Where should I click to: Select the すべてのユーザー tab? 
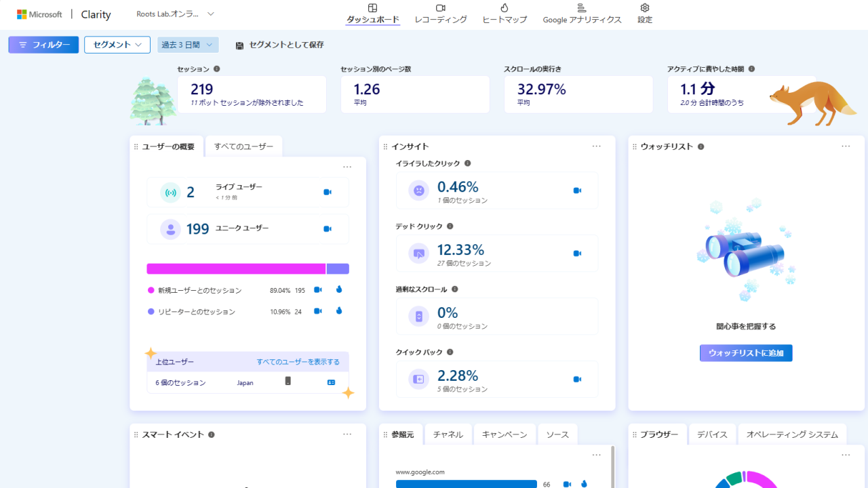click(243, 146)
